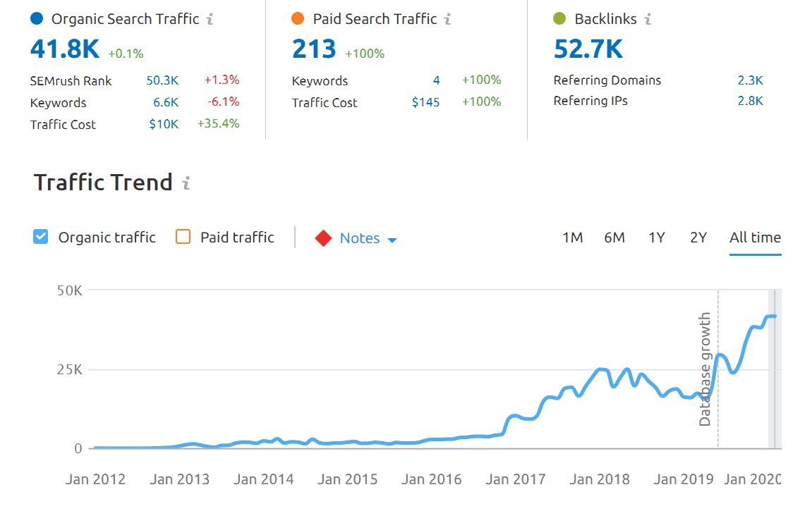
Task: Enable the Paid traffic checkbox
Action: click(x=183, y=237)
